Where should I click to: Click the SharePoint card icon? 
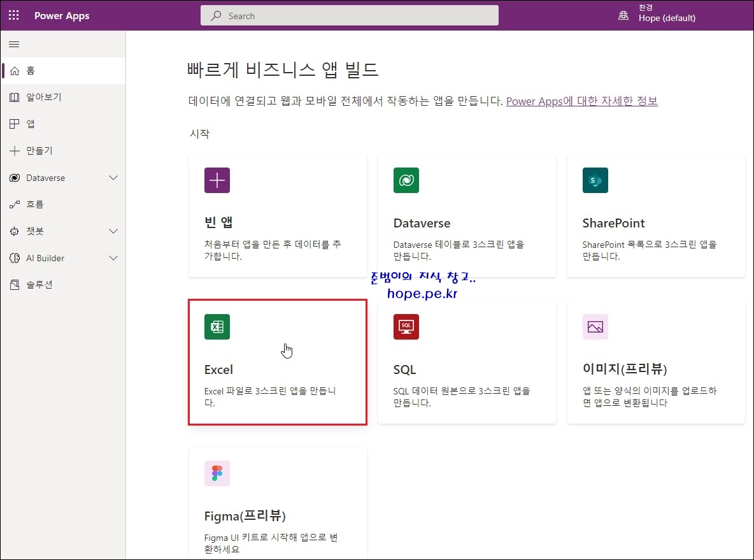(595, 180)
